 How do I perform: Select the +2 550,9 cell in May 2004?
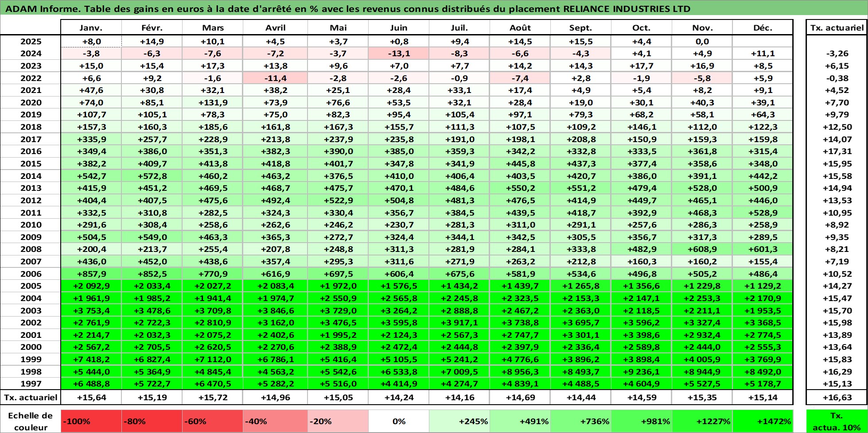pos(338,298)
